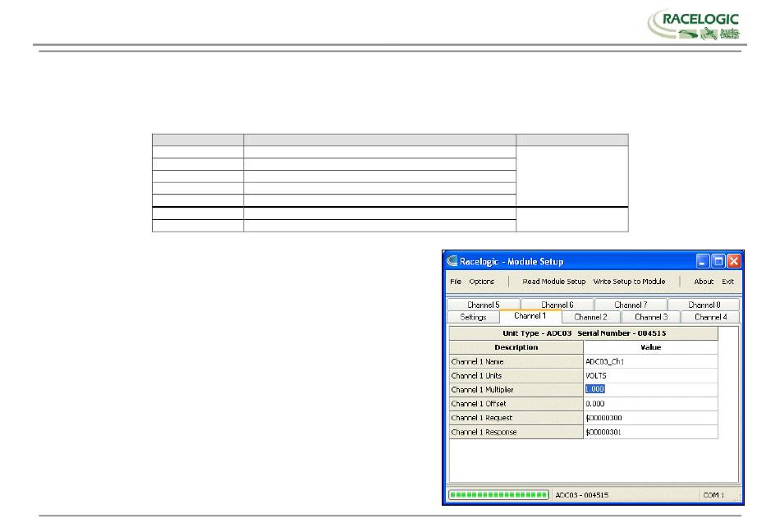780x532 pixels.
Task: Switch to the Channel 4 tab
Action: click(x=710, y=317)
